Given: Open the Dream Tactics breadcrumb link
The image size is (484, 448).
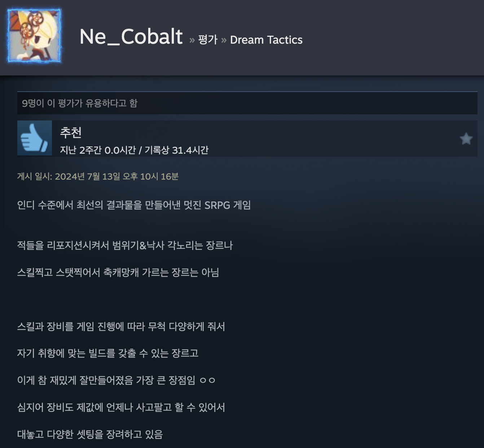Looking at the screenshot, I should click(266, 40).
